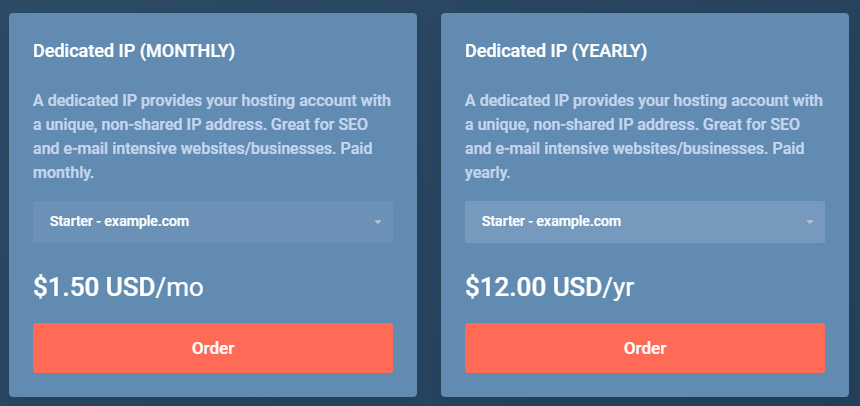Select the Dedicated IP (MONTHLY) heading
The height and width of the screenshot is (406, 860).
[x=134, y=51]
